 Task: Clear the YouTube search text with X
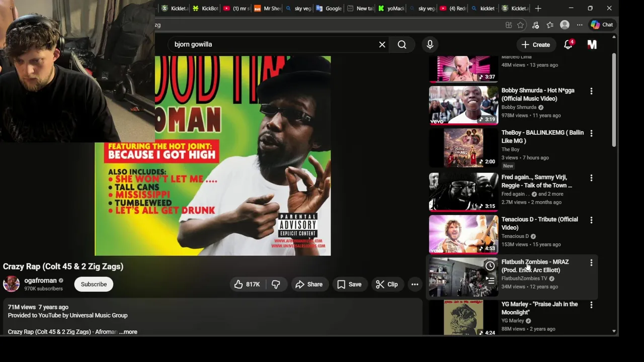(x=382, y=45)
